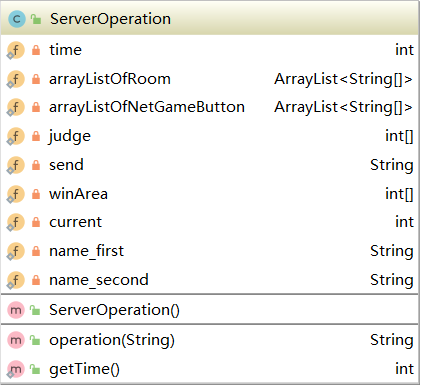The height and width of the screenshot is (387, 422).
Task: Select the getTime() method entry
Action: tap(210, 369)
